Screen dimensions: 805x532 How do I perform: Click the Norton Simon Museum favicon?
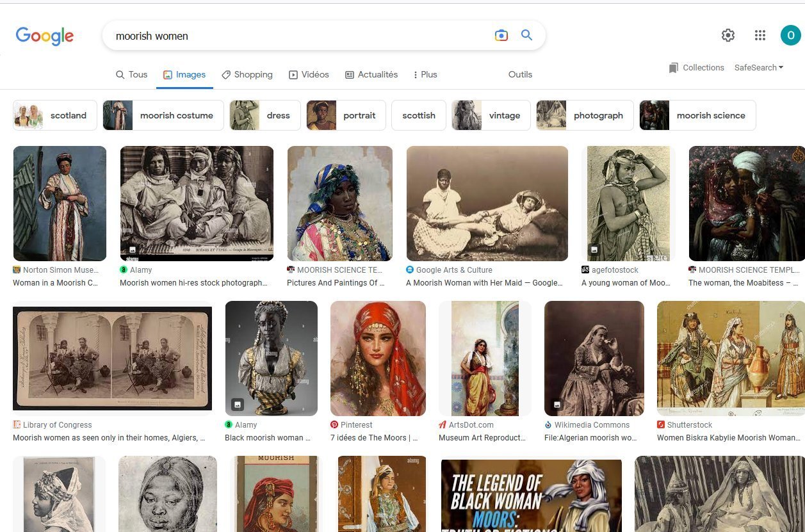17,270
